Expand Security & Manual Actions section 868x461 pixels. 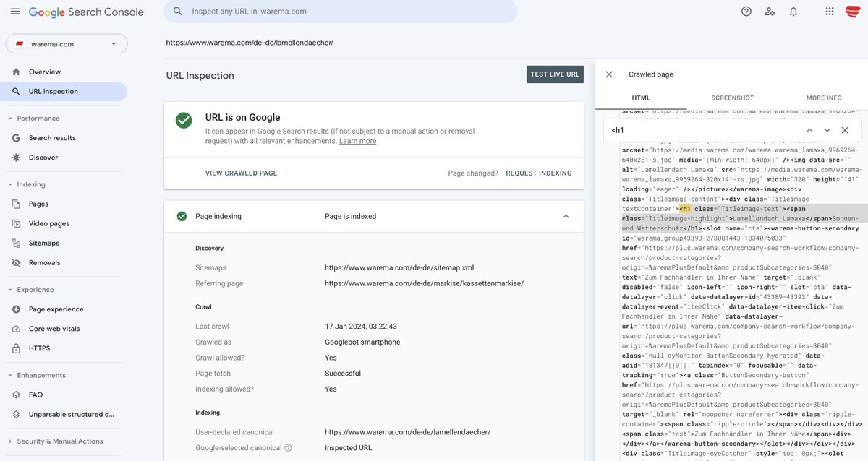pyautogui.click(x=10, y=441)
